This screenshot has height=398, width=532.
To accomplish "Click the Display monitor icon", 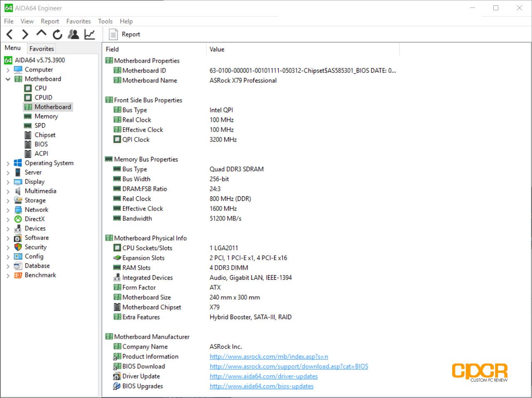I will pos(18,182).
